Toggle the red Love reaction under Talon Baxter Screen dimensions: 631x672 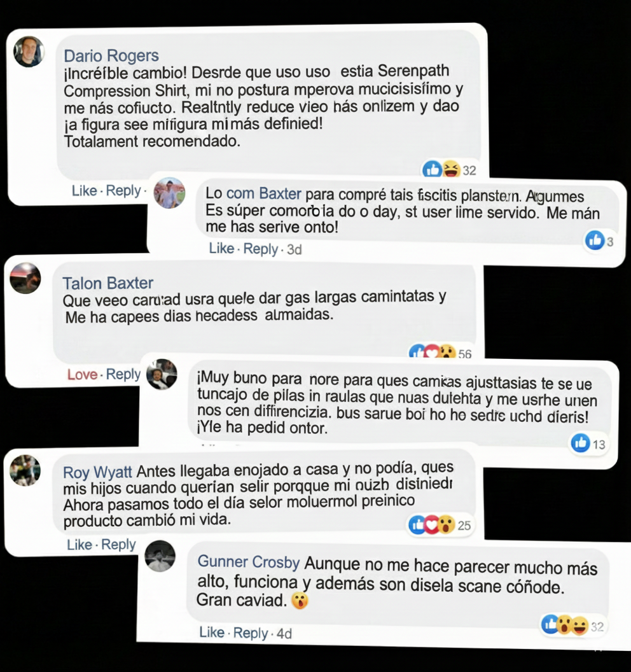click(82, 375)
